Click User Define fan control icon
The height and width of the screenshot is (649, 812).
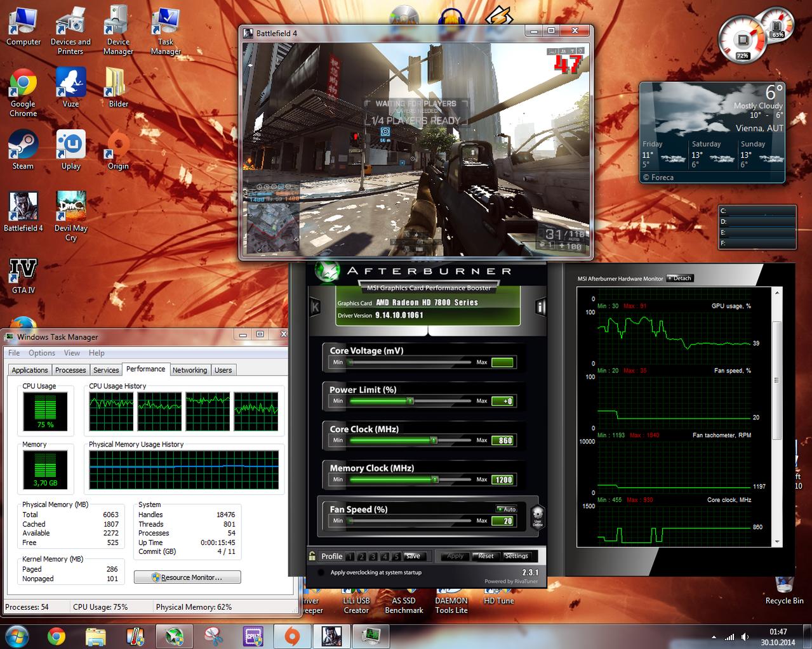tap(538, 516)
